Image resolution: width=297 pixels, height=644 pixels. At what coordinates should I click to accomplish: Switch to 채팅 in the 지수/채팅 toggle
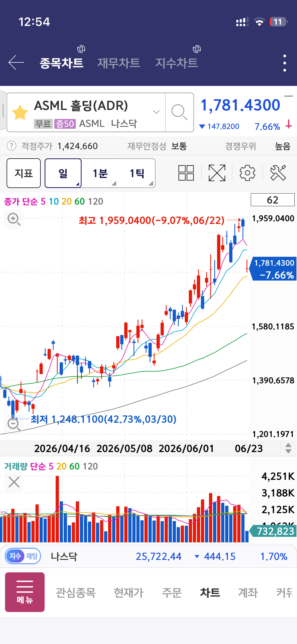click(x=32, y=556)
